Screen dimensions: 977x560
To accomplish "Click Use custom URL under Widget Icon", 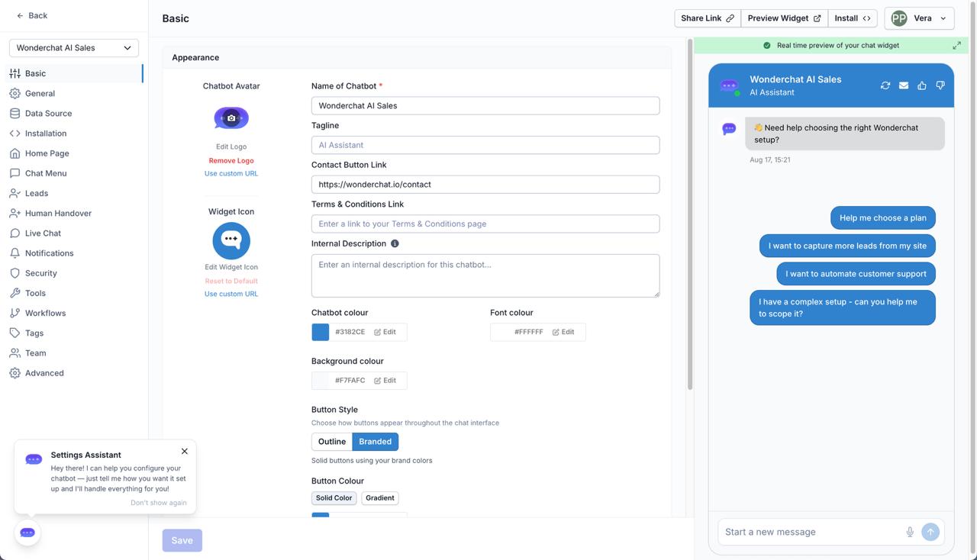I will tap(231, 294).
